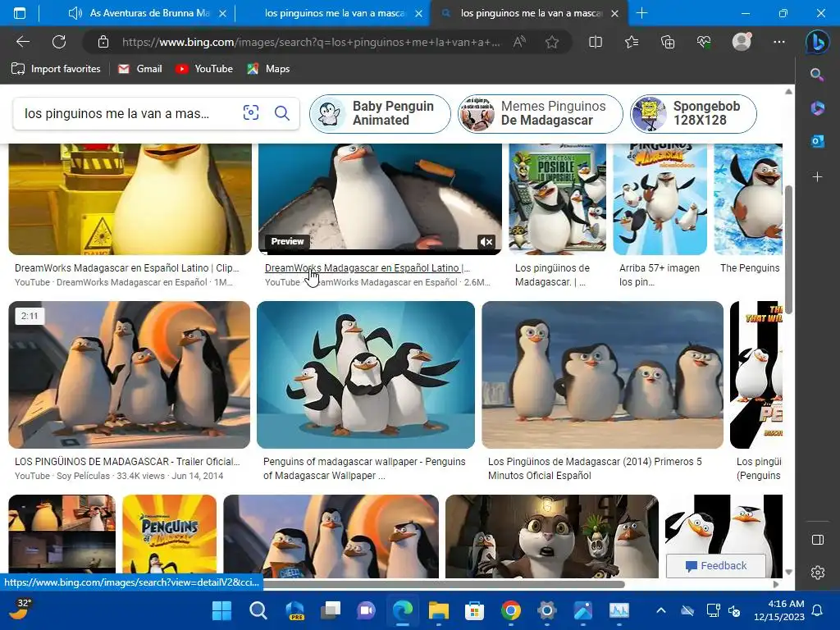Open the Windows Start button

coord(221,610)
